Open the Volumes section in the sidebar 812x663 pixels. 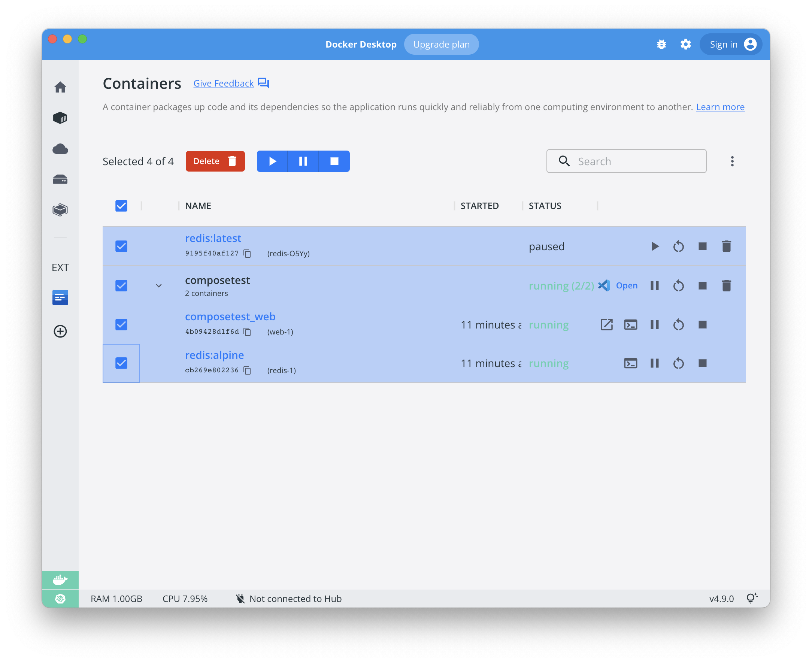[x=60, y=179]
